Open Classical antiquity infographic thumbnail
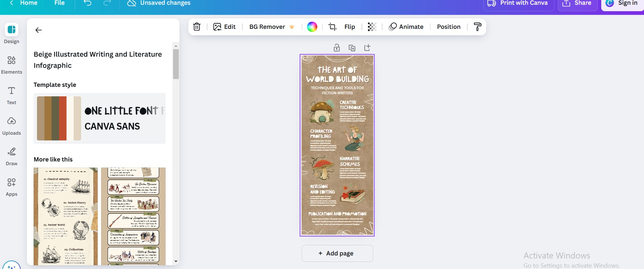Viewport: 644px width, 269px height. tap(65, 216)
